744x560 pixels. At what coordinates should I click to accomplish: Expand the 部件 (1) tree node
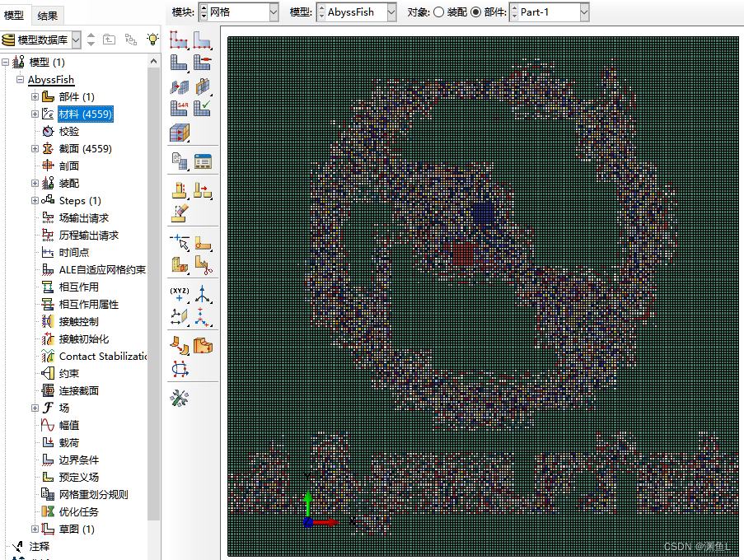point(35,96)
